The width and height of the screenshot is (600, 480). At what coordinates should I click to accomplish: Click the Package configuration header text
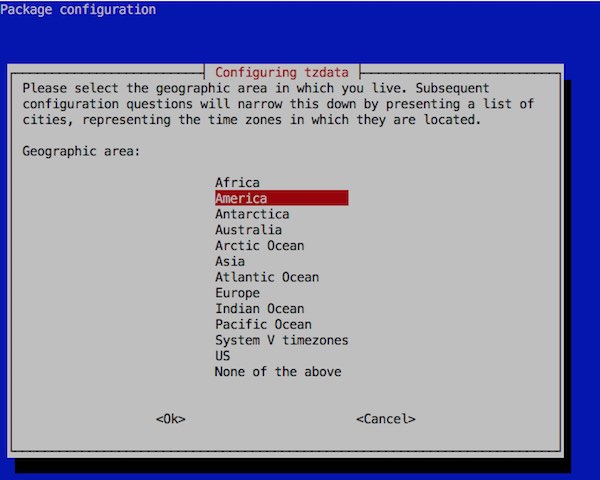78,10
